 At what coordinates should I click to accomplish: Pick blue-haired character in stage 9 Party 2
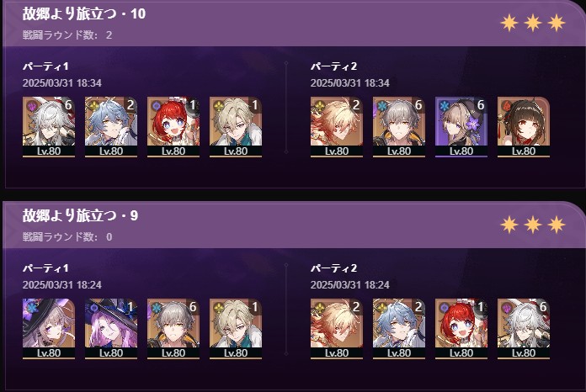pyautogui.click(x=399, y=329)
